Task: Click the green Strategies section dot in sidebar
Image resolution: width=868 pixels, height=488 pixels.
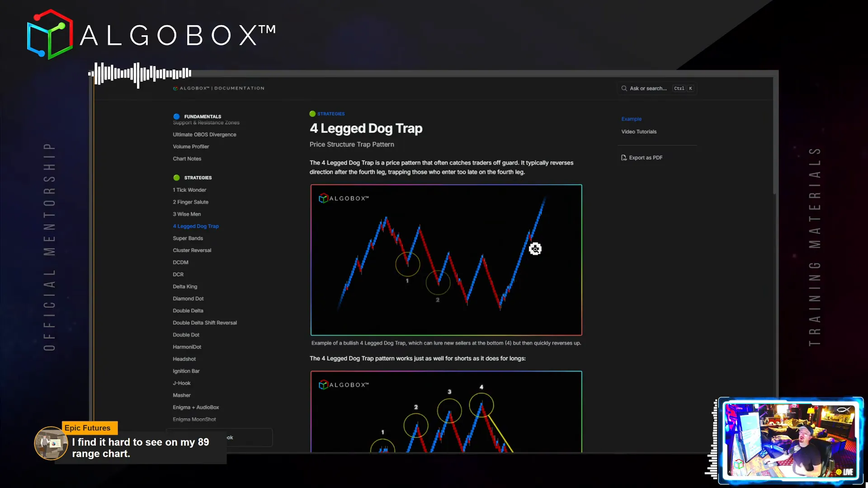Action: (176, 178)
